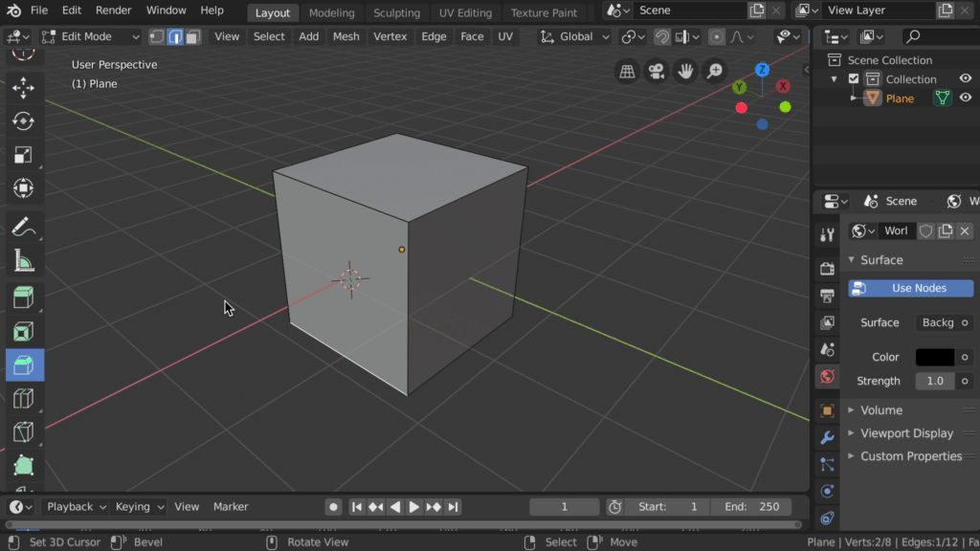Expand the Viewport Display panel
The image size is (980, 551).
(905, 433)
